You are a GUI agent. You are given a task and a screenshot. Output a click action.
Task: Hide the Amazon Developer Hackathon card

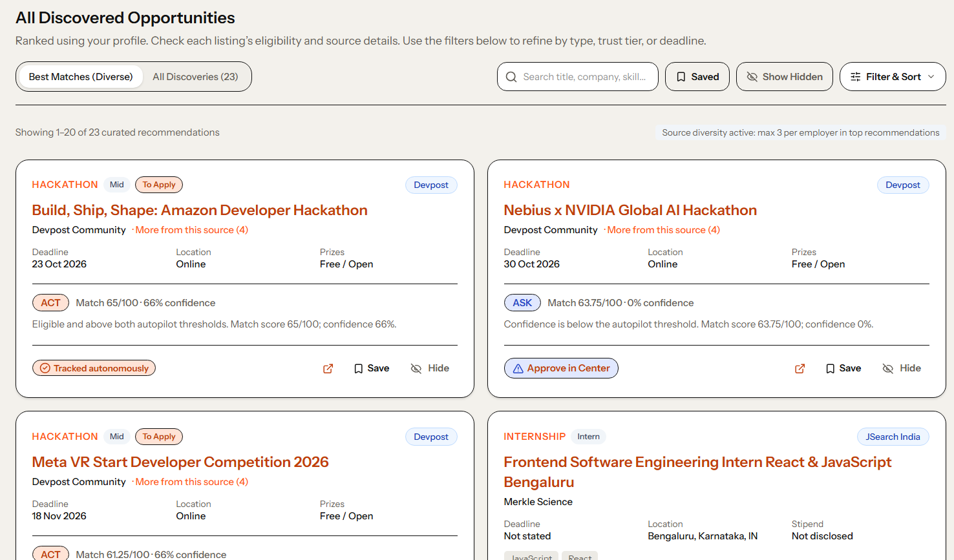430,368
